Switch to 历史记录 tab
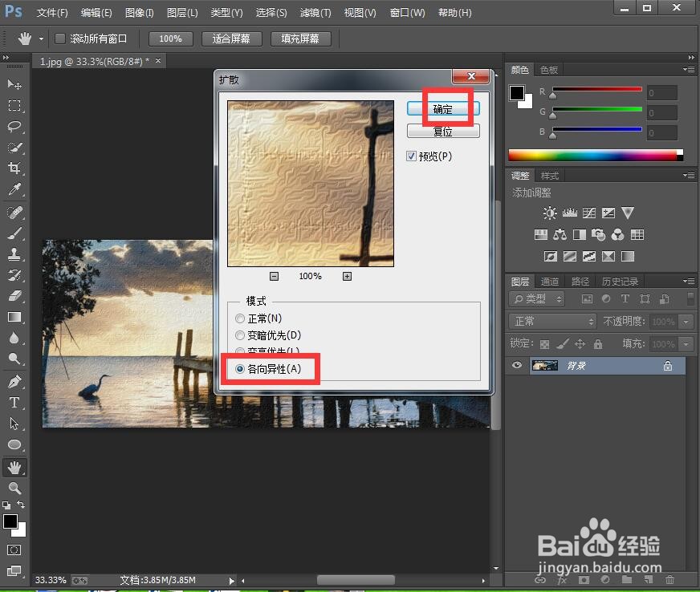 pyautogui.click(x=620, y=282)
